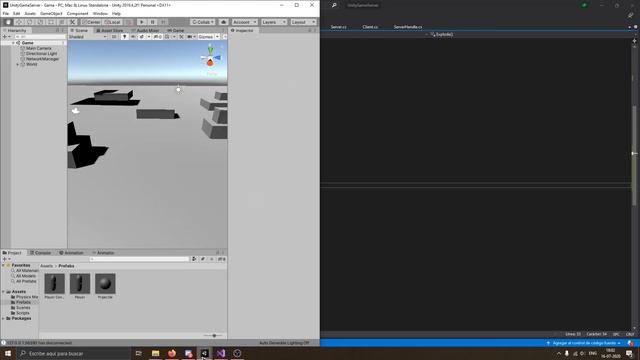Select Directional Light in Hierarchy

pyautogui.click(x=41, y=54)
